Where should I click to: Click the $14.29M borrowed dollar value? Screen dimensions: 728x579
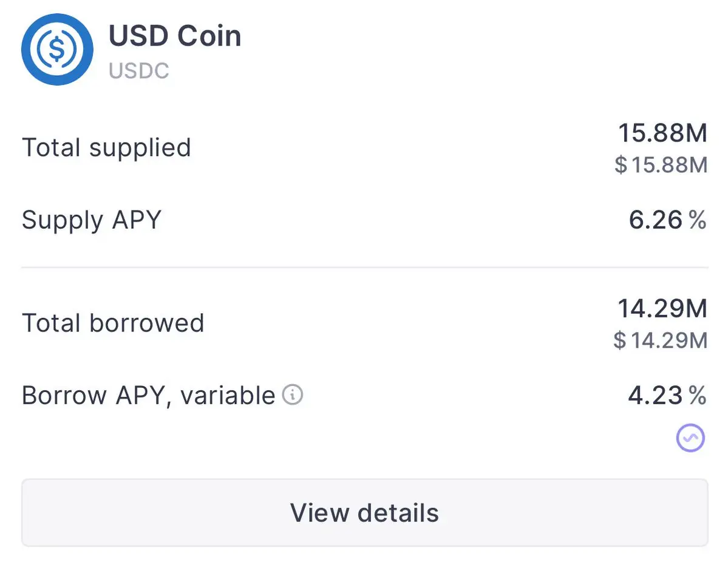pos(660,340)
